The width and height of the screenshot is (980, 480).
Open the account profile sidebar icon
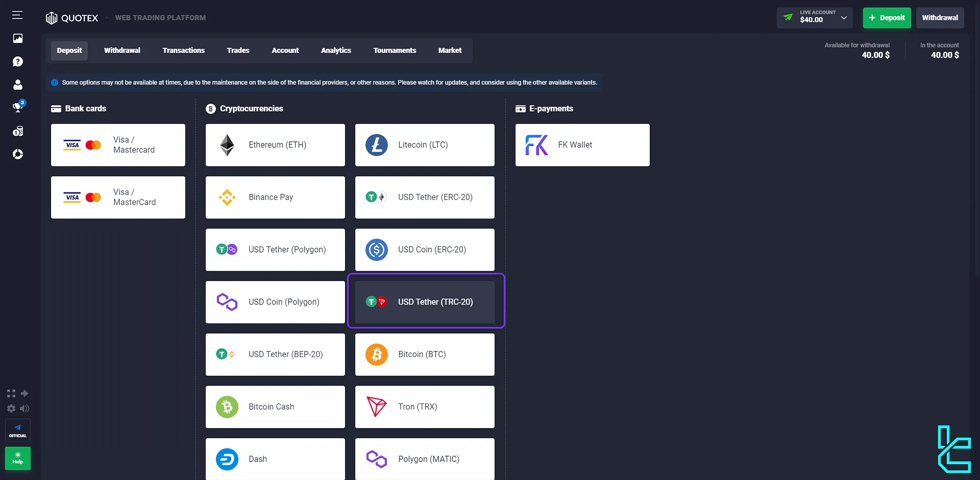[18, 85]
